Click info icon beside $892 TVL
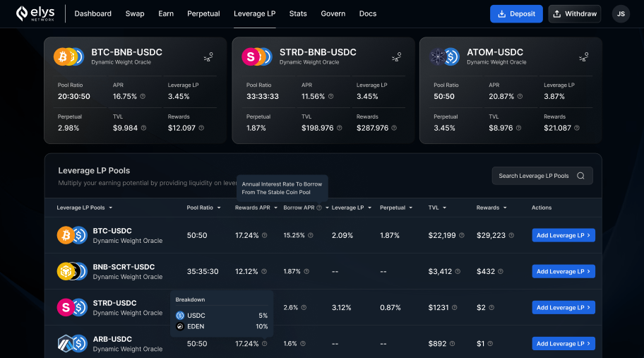Image resolution: width=644 pixels, height=358 pixels. [x=452, y=344]
